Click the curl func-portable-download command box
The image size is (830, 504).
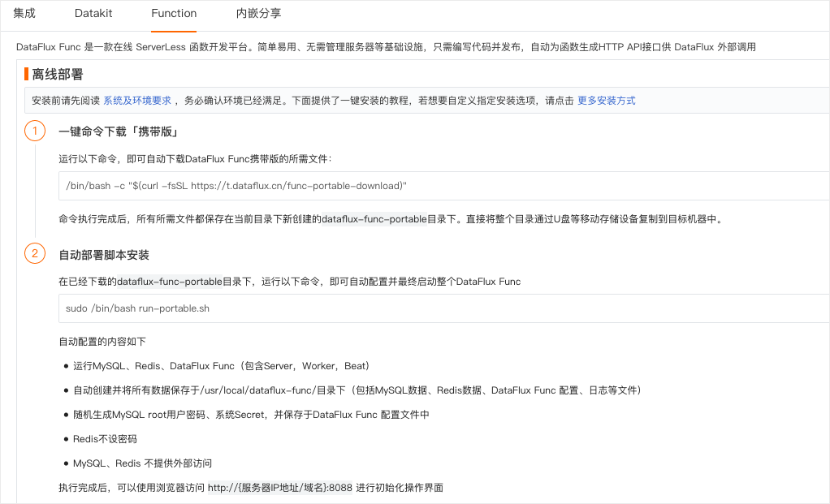pos(443,186)
